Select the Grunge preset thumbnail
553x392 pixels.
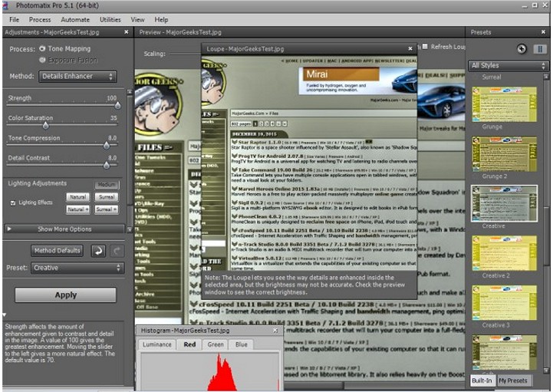tap(505, 104)
